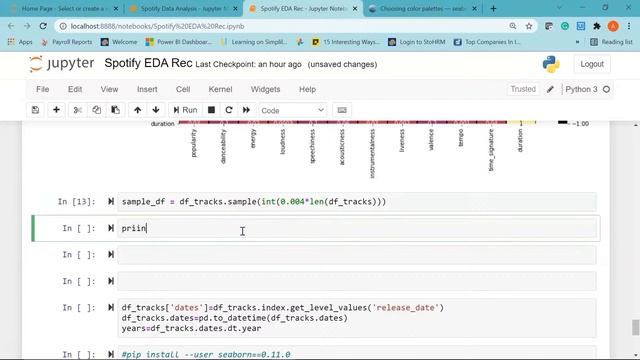
Task: Expand the hidden bookmarks overflow chevron
Action: 577,42
